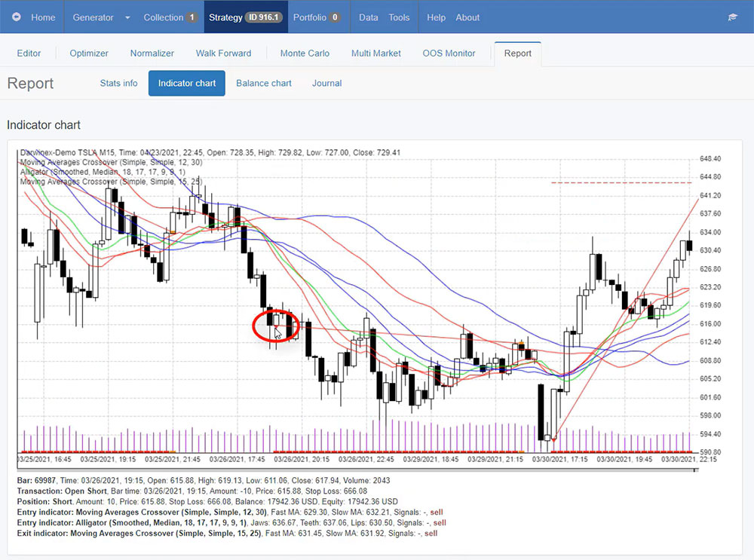
Task: Open the Multi Market tab
Action: pos(376,54)
